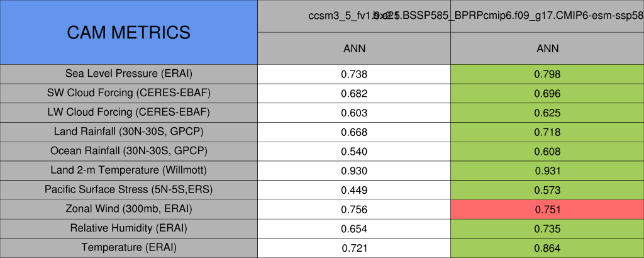The height and width of the screenshot is (258, 644).
Task: Select the second ANN column header
Action: (547, 48)
